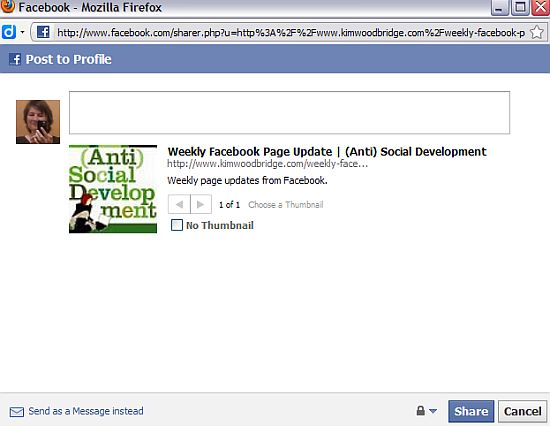Click the Share button
Screen dimensions: 550x426
pyautogui.click(x=471, y=411)
